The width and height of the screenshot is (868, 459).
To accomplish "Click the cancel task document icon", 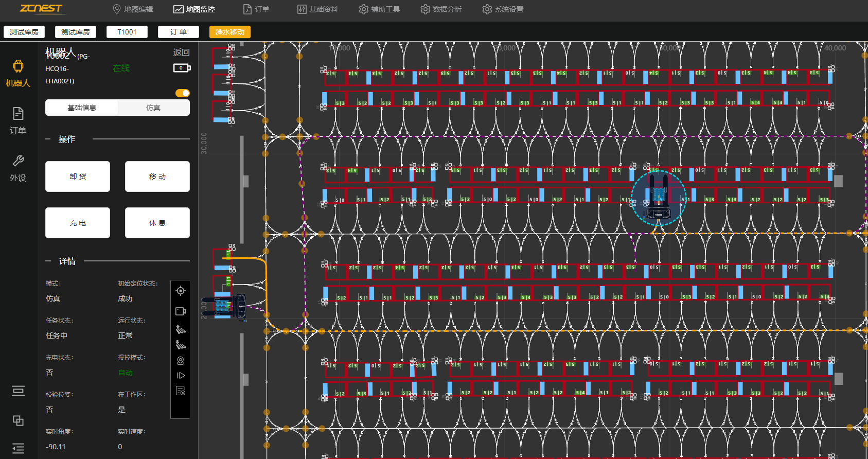I will click(x=181, y=391).
